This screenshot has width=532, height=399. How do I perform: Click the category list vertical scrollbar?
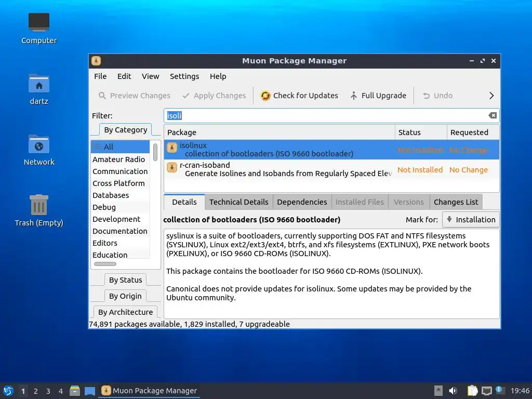pos(155,152)
